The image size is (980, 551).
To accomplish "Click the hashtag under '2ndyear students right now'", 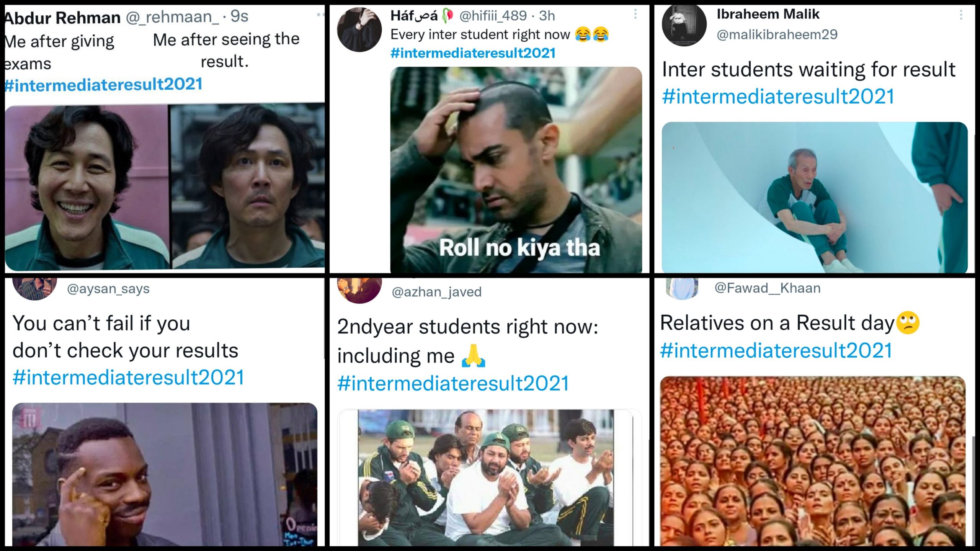I will point(453,384).
